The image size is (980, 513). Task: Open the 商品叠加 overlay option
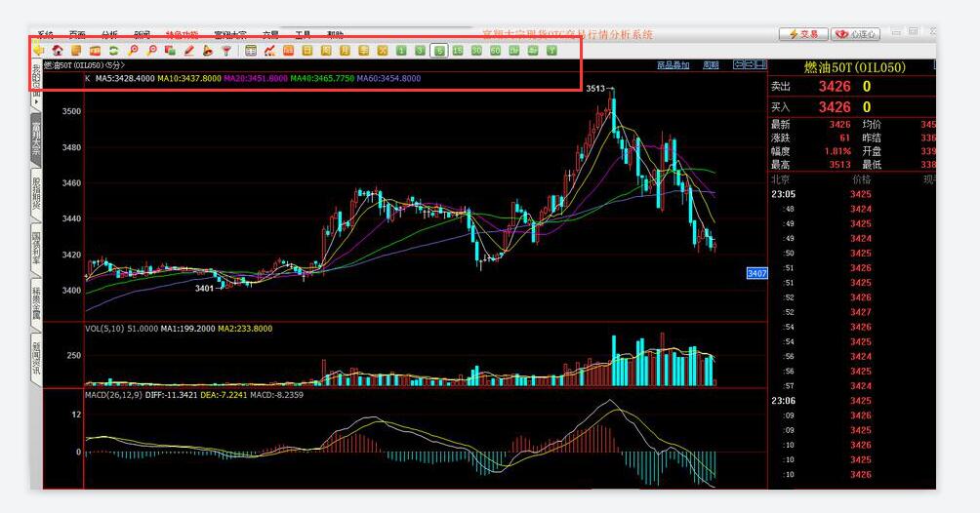[673, 65]
